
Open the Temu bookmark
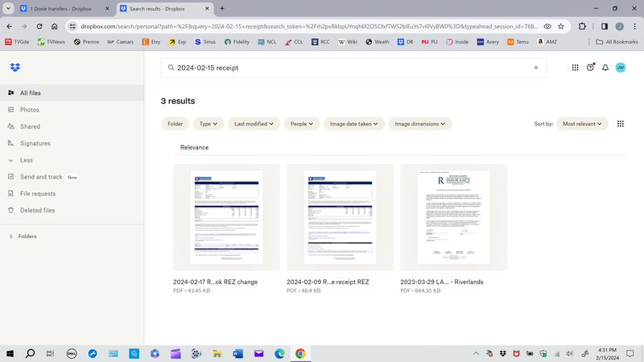518,42
